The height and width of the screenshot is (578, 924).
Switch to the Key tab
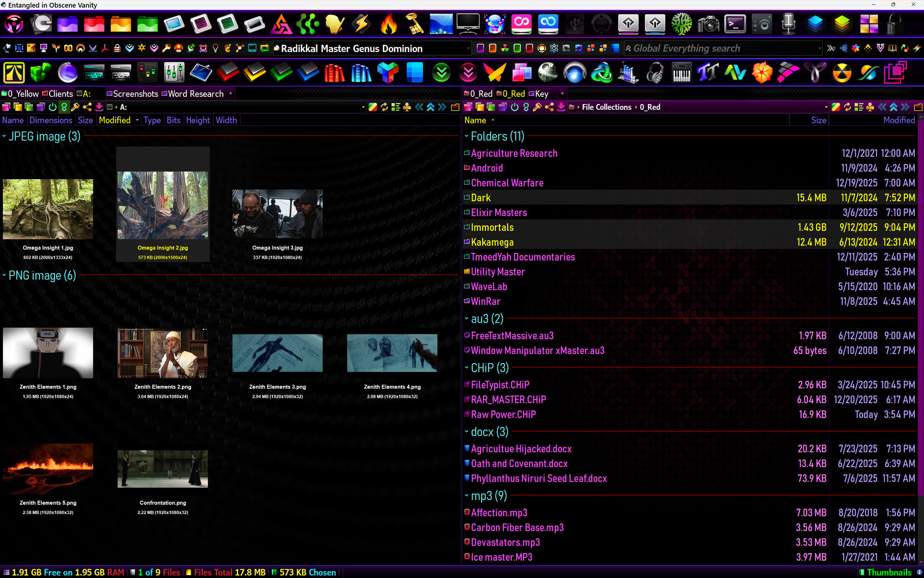click(541, 94)
